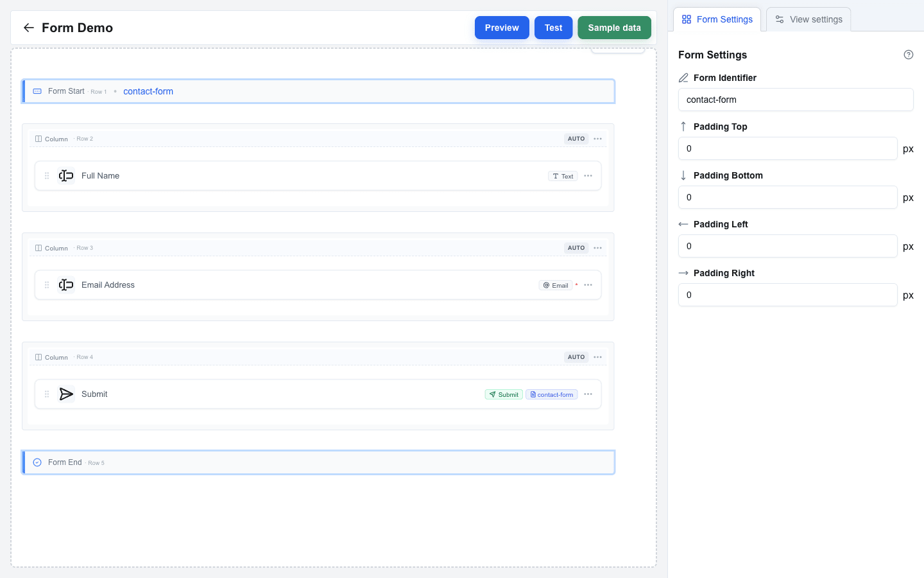Click the up arrow icon beside Padding Top
Viewport: 924px width, 578px height.
pyautogui.click(x=683, y=127)
